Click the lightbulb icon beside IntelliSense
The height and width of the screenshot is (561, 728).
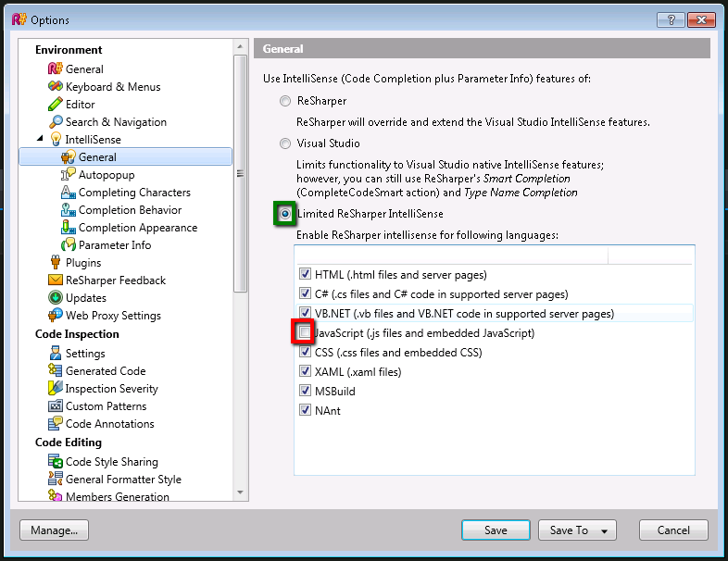pos(56,139)
